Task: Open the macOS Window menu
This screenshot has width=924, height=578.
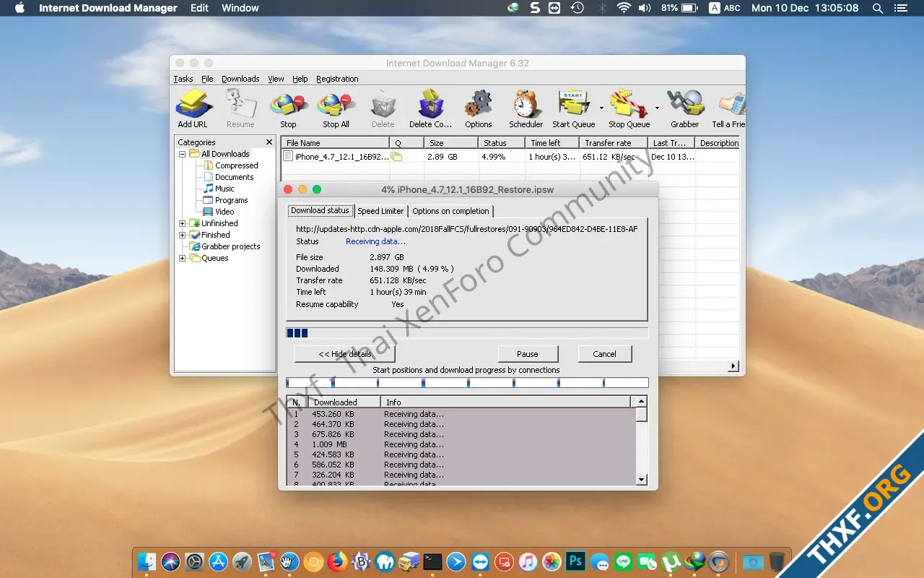Action: pos(240,8)
